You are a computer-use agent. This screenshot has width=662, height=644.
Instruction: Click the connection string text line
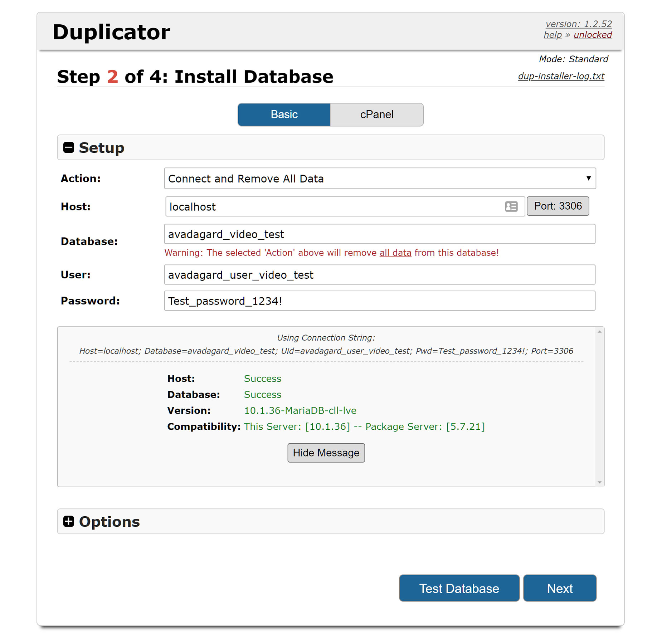coord(326,351)
